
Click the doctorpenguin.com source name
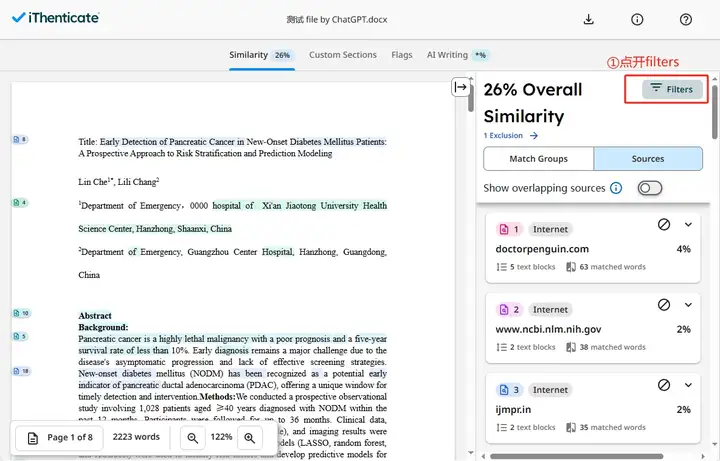(x=542, y=249)
